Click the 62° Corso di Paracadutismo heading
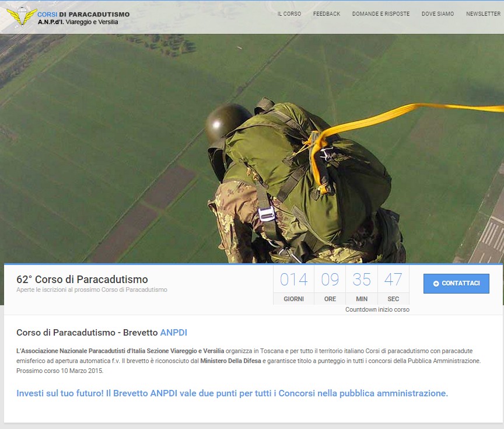This screenshot has height=429, width=504. (x=82, y=279)
